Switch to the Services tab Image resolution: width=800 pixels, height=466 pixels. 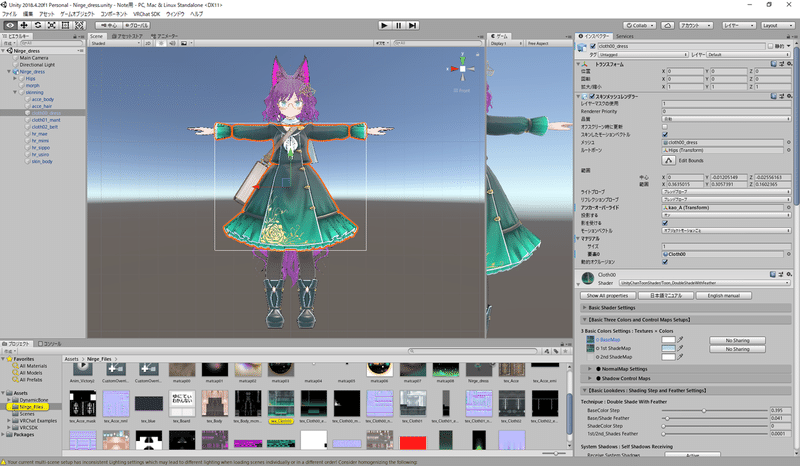click(626, 35)
